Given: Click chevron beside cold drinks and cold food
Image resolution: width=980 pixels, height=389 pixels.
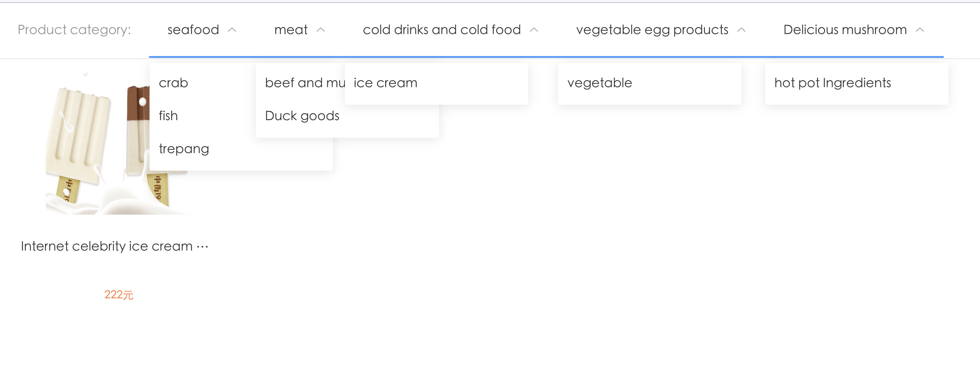Looking at the screenshot, I should [x=534, y=30].
